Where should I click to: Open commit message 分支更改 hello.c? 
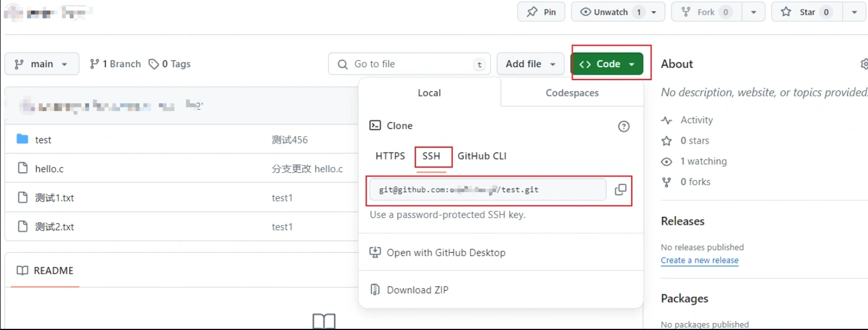tap(307, 169)
